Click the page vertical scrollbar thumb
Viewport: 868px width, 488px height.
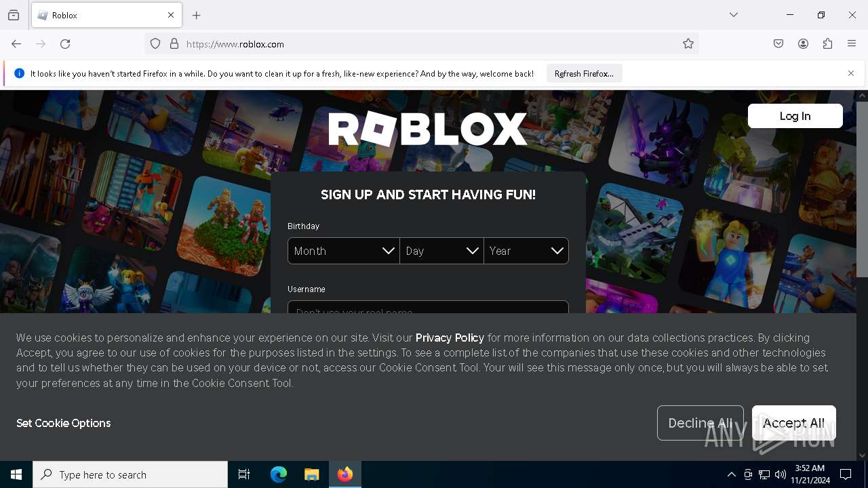pos(862,190)
